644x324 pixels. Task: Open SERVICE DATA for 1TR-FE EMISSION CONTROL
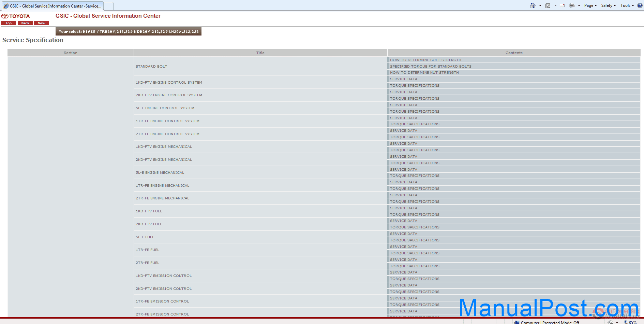pos(404,298)
